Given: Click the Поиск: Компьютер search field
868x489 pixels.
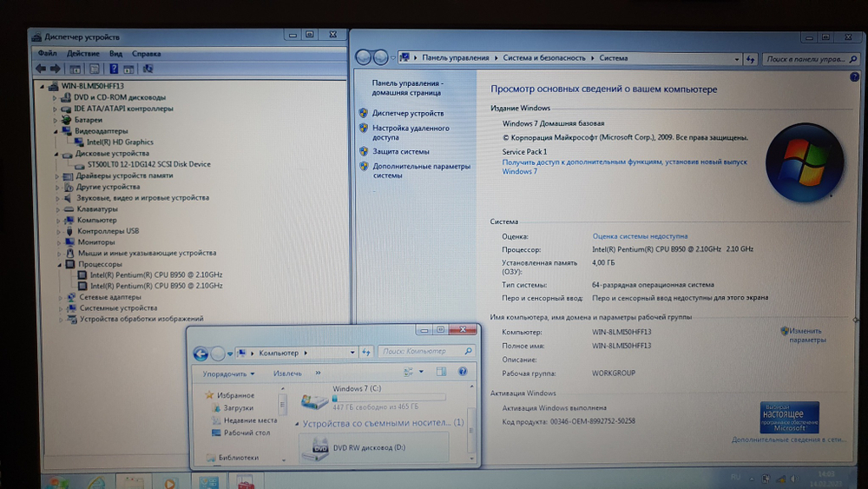Looking at the screenshot, I should [424, 352].
